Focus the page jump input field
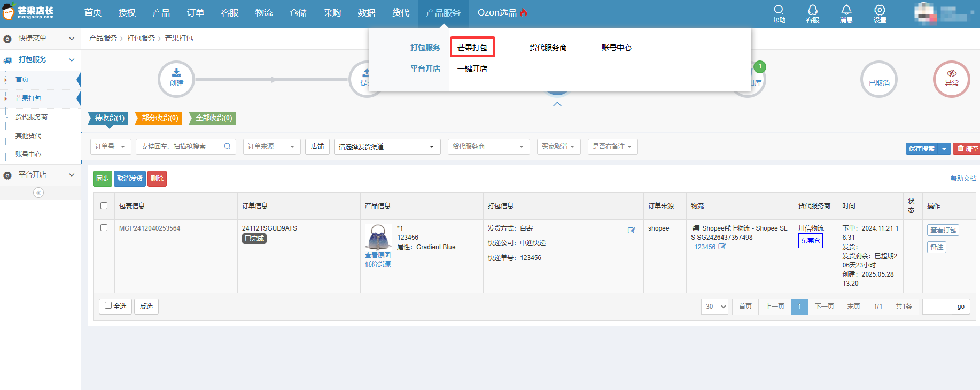Viewport: 980px width, 390px height. click(x=937, y=307)
